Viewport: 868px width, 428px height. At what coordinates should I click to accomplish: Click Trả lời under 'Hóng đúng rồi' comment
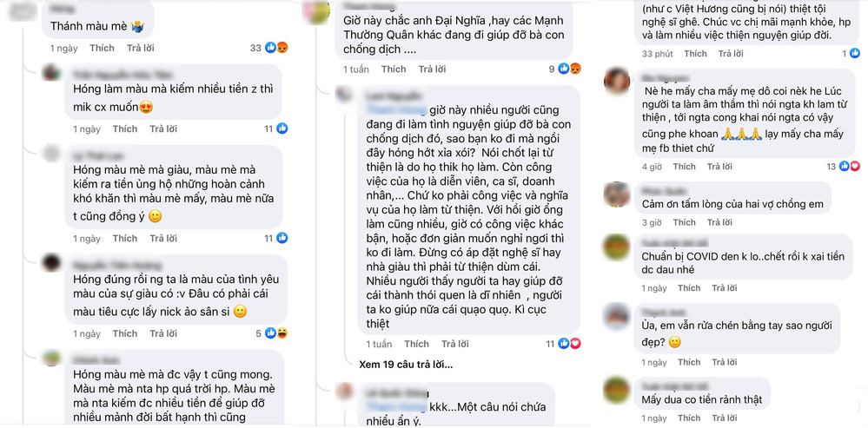(x=163, y=333)
